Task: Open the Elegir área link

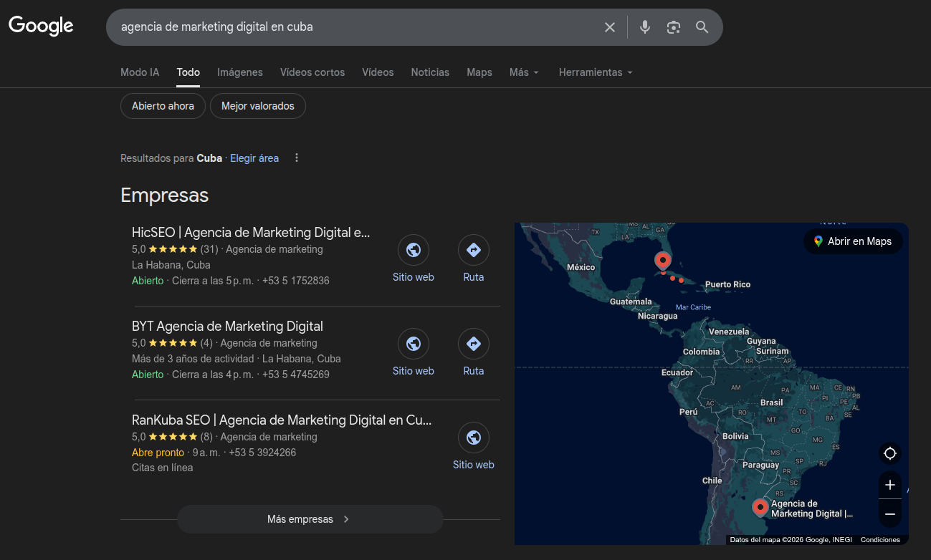Action: point(254,158)
